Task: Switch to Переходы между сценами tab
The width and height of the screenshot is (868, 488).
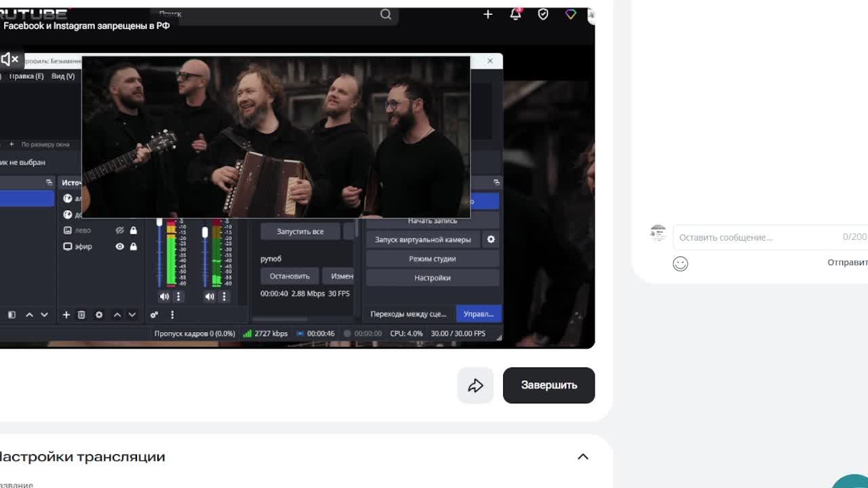Action: pyautogui.click(x=408, y=314)
